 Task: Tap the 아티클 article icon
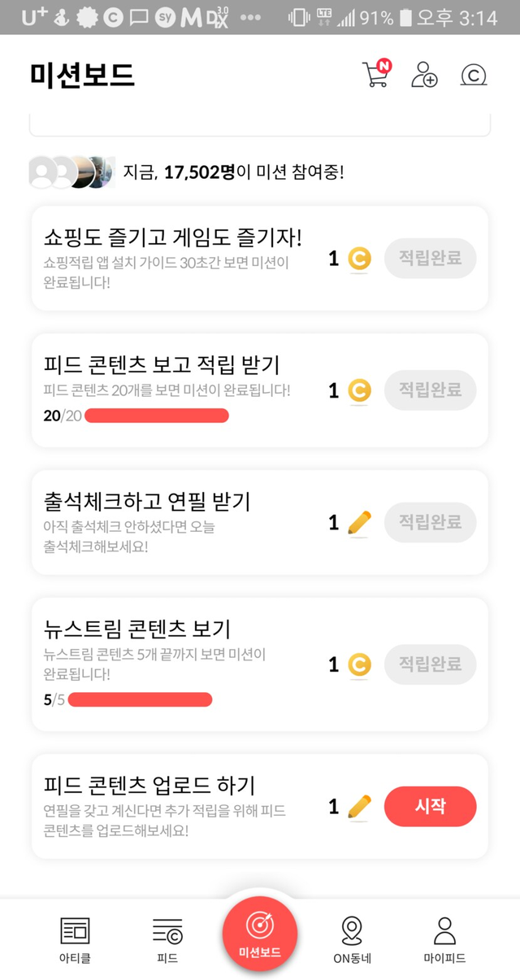pos(76,930)
